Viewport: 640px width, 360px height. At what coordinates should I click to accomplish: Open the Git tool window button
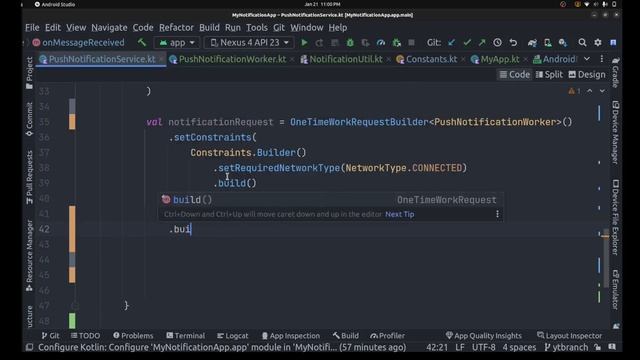pos(50,336)
